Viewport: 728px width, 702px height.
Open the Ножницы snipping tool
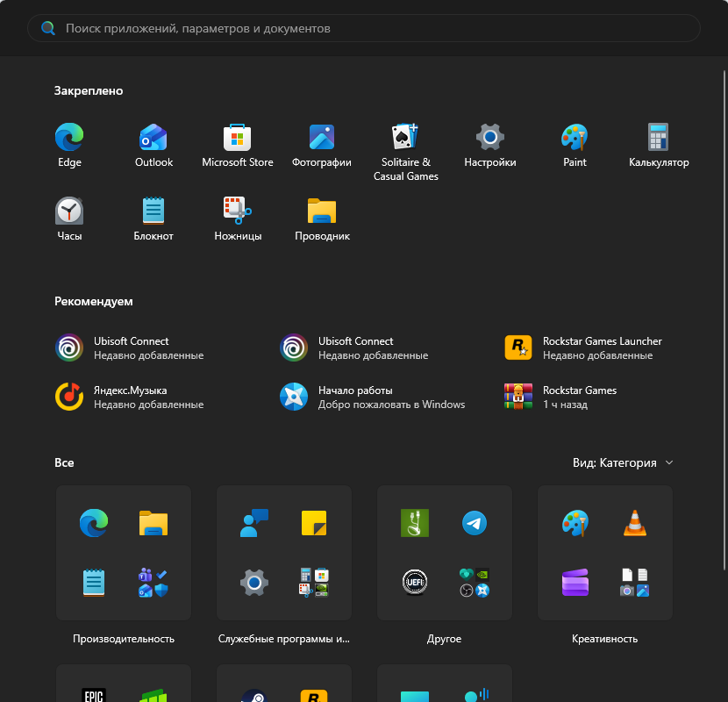pos(237,211)
